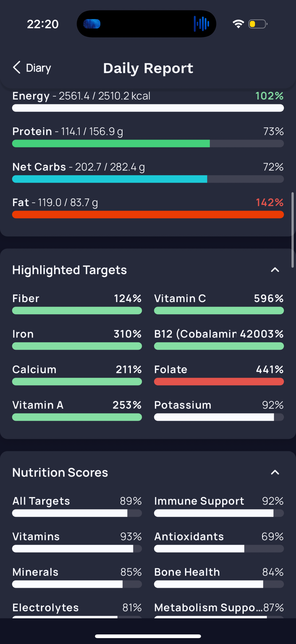Screen dimensions: 296x644
Task: Tap the blue thumbnail in Dynamic Island
Action: point(92,24)
